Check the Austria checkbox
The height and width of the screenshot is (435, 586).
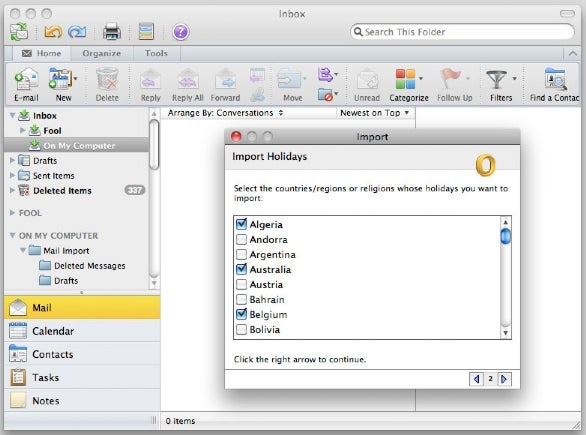click(241, 284)
